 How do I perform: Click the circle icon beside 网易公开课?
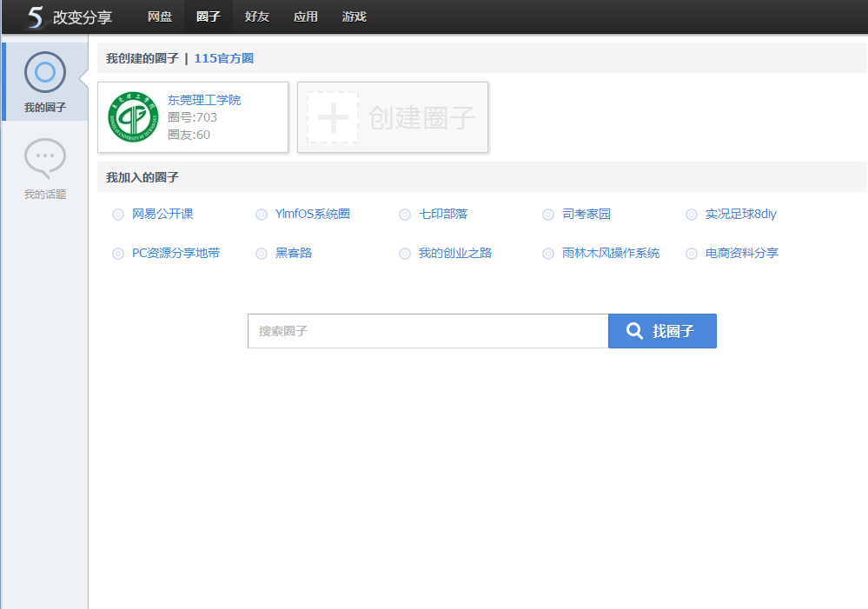(x=118, y=215)
